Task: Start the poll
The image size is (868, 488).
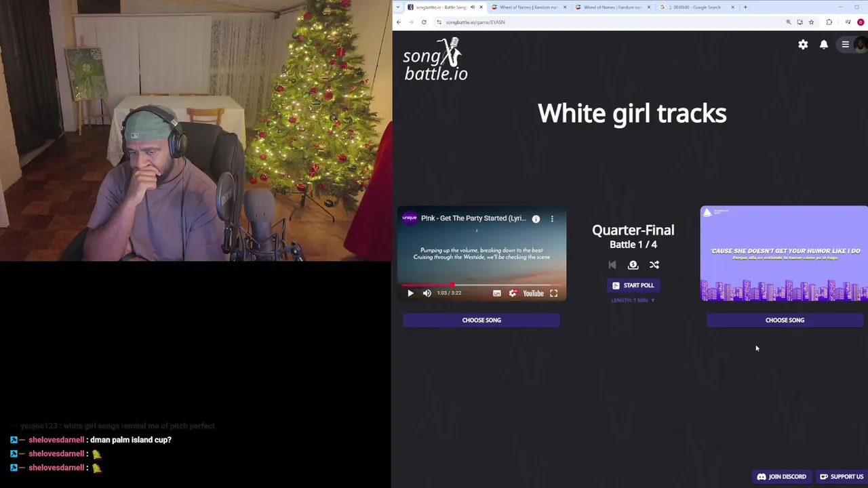Action: [633, 285]
